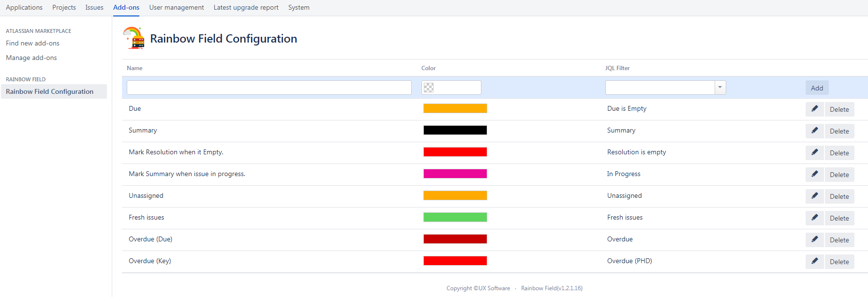Click the JQL Filter column header
The height and width of the screenshot is (297, 868).
point(617,68)
